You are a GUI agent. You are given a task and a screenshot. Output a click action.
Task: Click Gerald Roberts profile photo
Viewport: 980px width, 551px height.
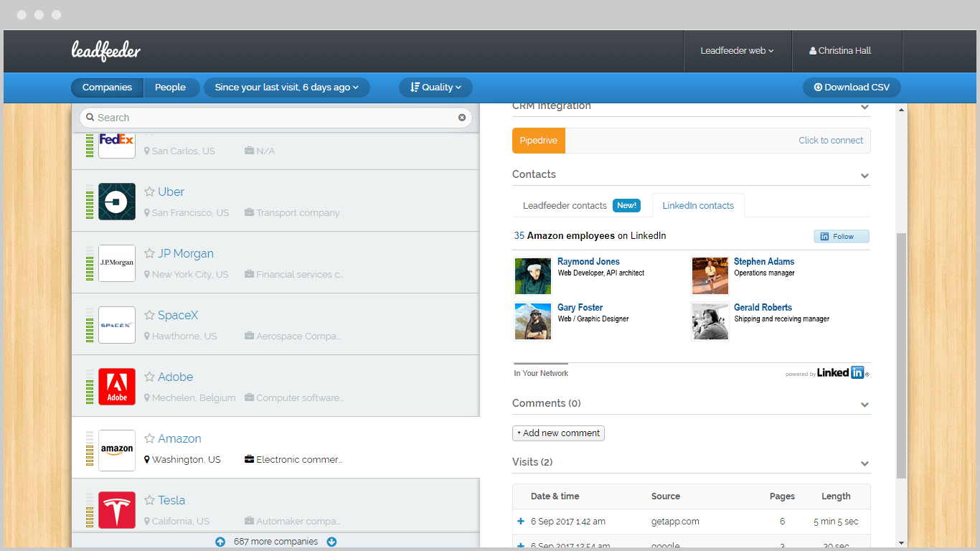[x=710, y=321]
